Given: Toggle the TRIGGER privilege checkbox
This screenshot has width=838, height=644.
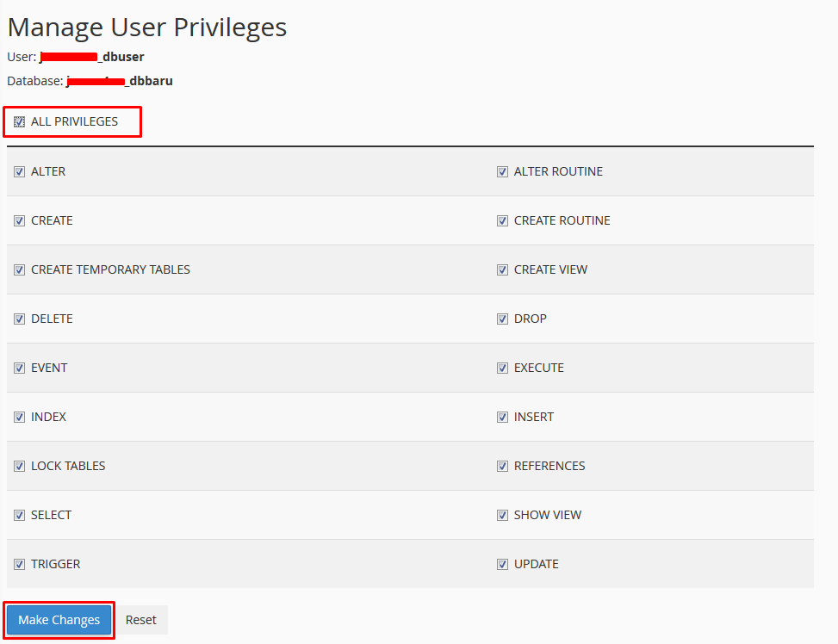Looking at the screenshot, I should click(x=19, y=565).
